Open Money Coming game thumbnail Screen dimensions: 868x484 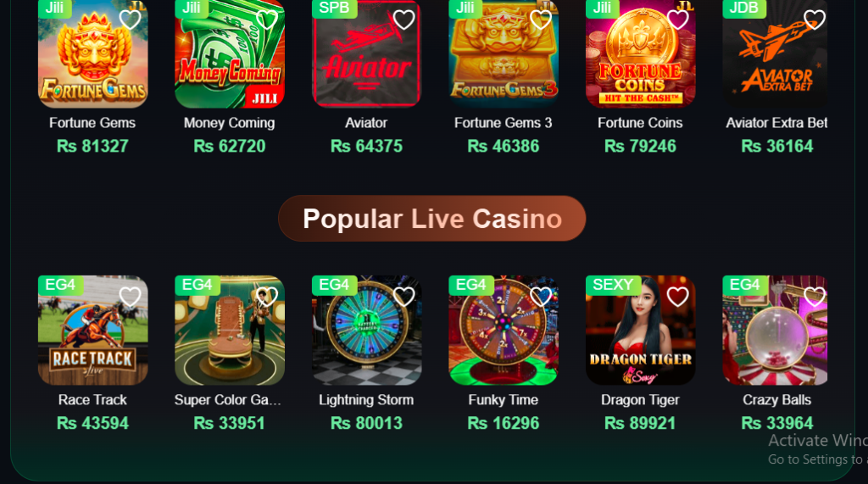click(230, 53)
